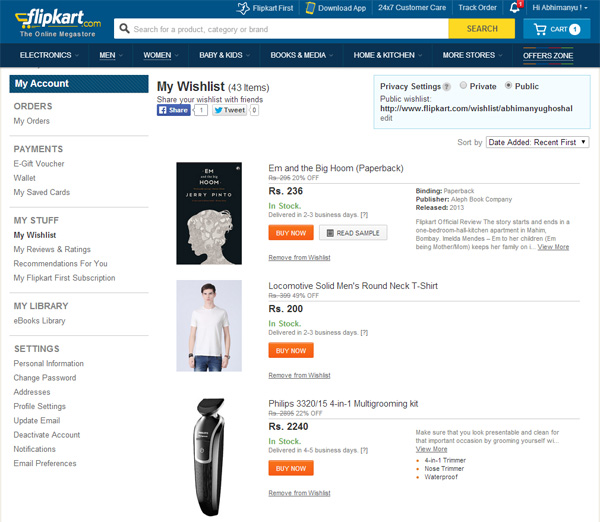This screenshot has width=600, height=522.
Task: Click the yellow SEARCH button
Action: [x=482, y=29]
